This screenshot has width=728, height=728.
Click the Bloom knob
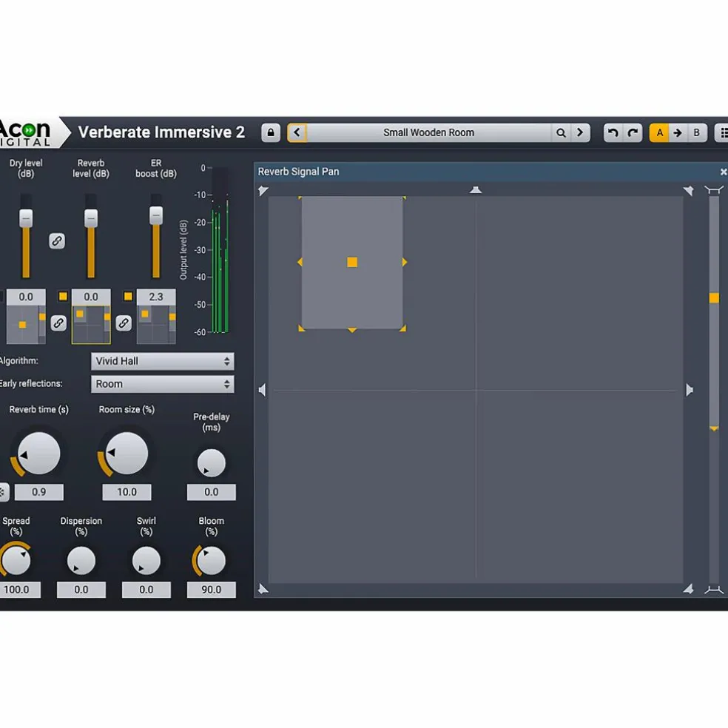click(x=212, y=560)
